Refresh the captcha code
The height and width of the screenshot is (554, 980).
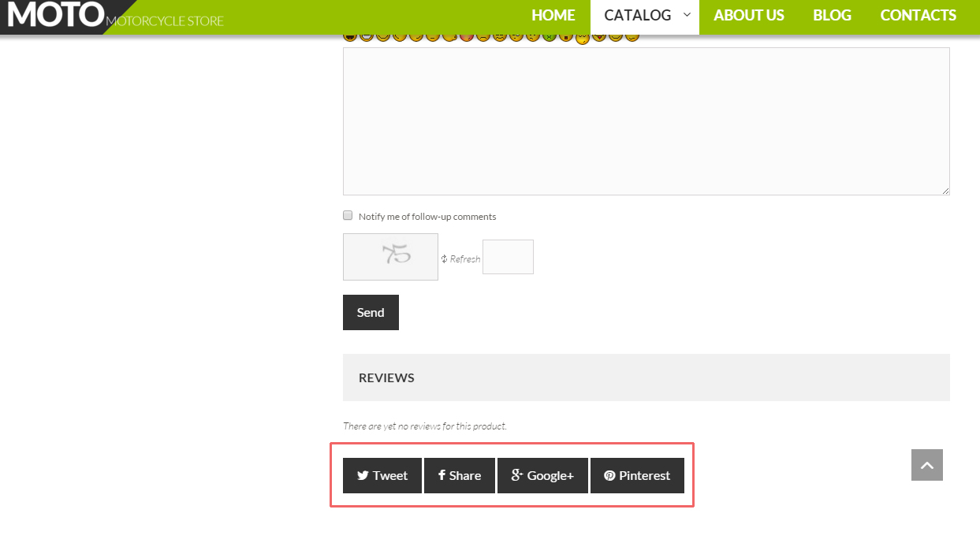pos(460,258)
